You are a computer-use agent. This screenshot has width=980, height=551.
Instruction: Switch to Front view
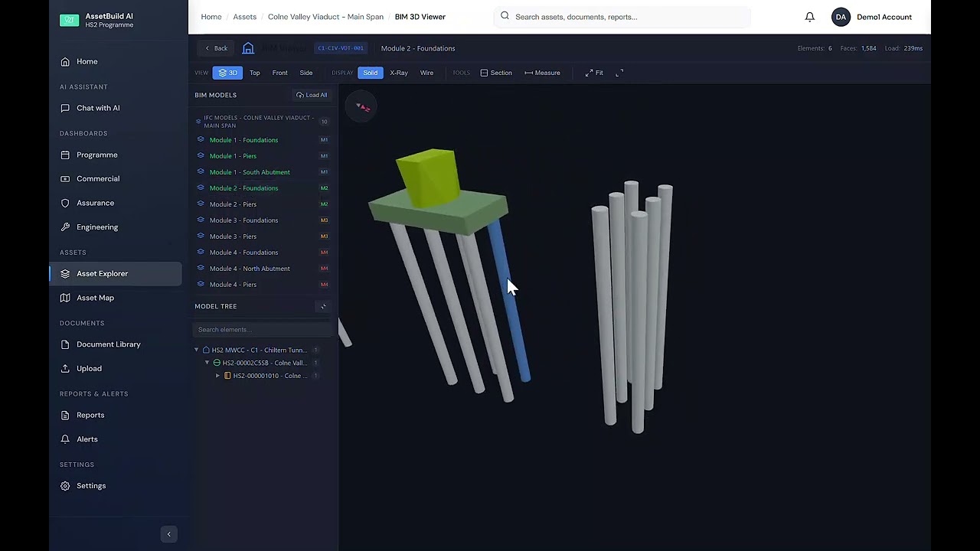(279, 73)
